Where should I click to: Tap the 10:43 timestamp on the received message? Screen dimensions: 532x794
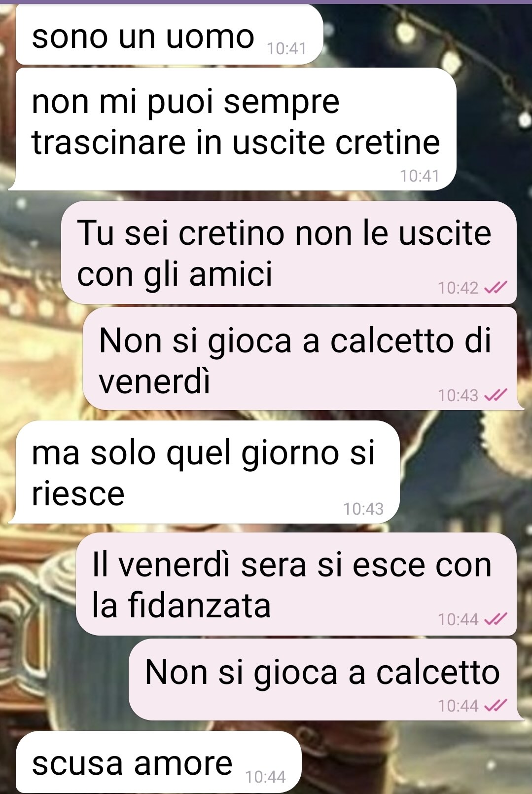click(x=363, y=509)
